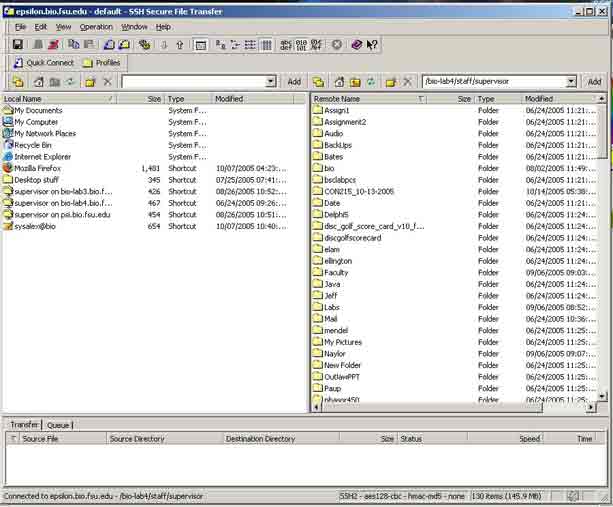The width and height of the screenshot is (613, 507).
Task: Switch to the Queue tab
Action: [58, 425]
